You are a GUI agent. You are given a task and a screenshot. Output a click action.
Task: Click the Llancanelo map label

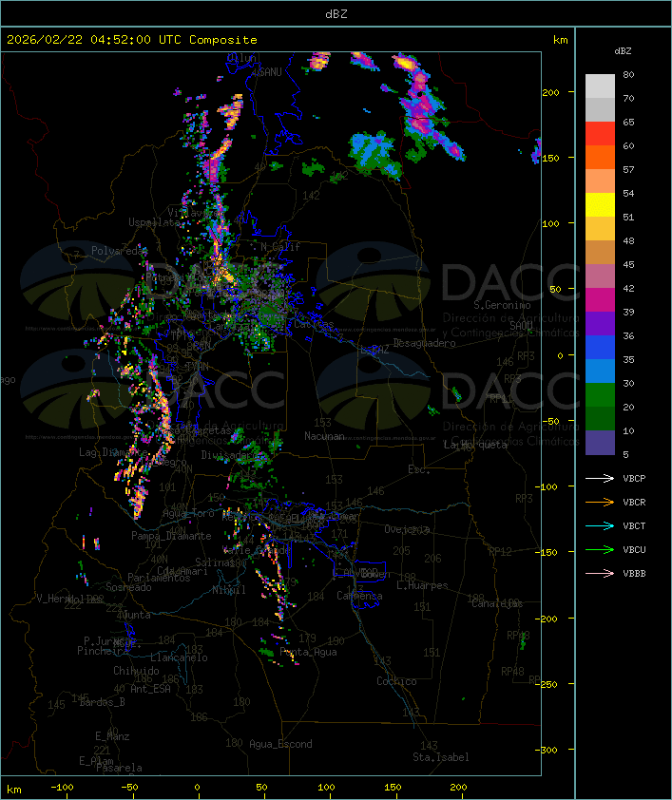tap(179, 657)
